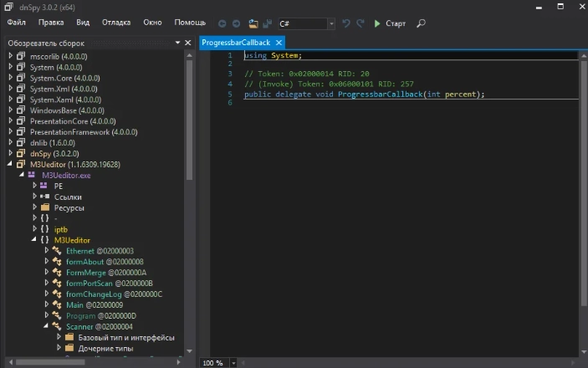Click the FormMerge class icon
This screenshot has width=588, height=368.
point(57,273)
